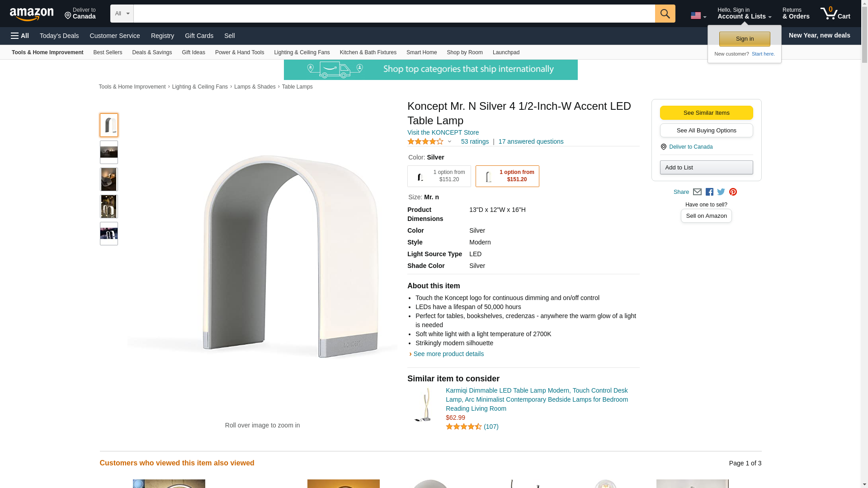Expand the star ratings breakdown arrow
This screenshot has width=868, height=488.
pos(449,141)
